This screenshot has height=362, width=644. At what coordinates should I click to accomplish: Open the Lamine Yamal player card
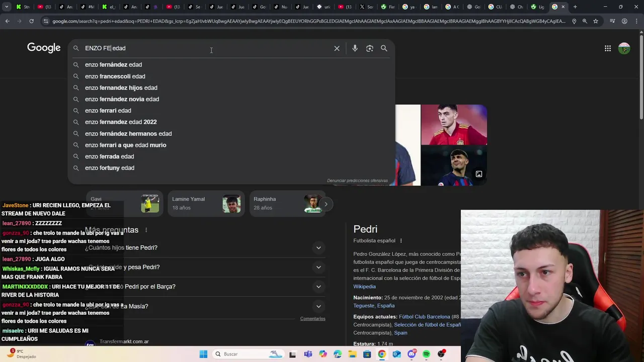tap(206, 204)
